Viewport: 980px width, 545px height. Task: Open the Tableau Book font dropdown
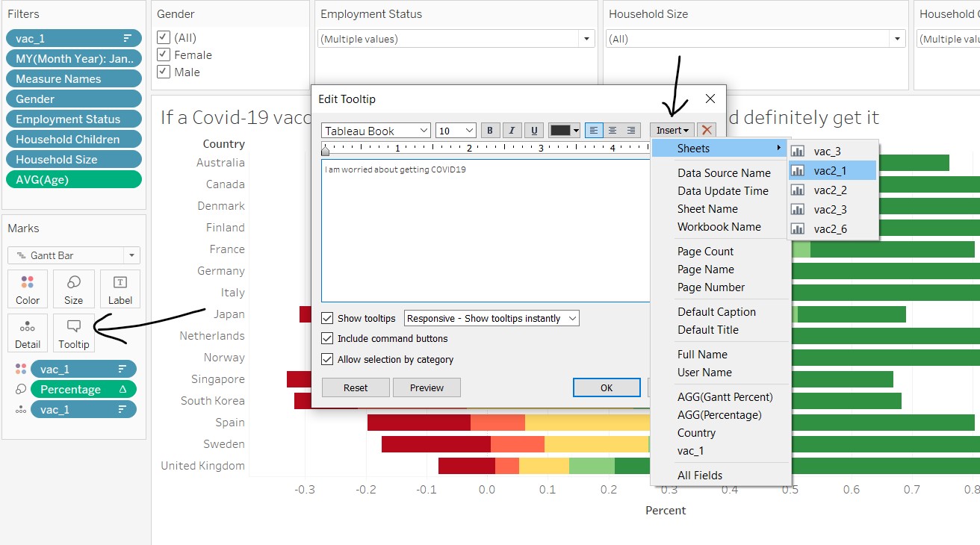coord(423,131)
